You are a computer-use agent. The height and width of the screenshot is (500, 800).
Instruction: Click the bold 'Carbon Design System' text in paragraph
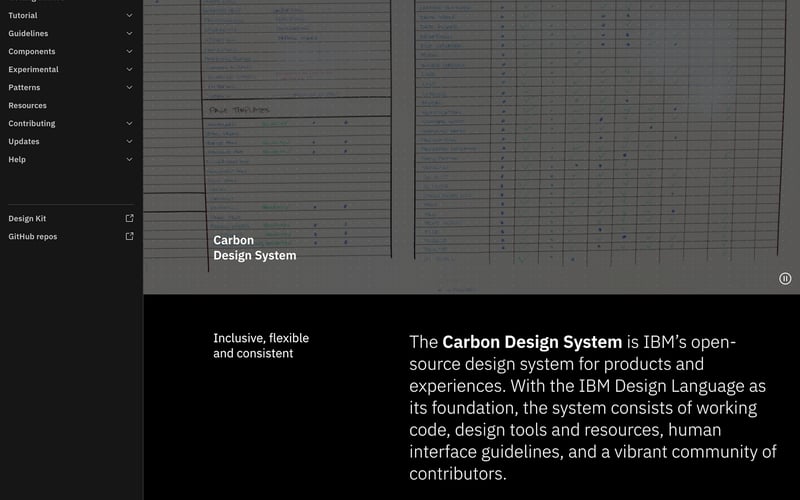pos(532,342)
